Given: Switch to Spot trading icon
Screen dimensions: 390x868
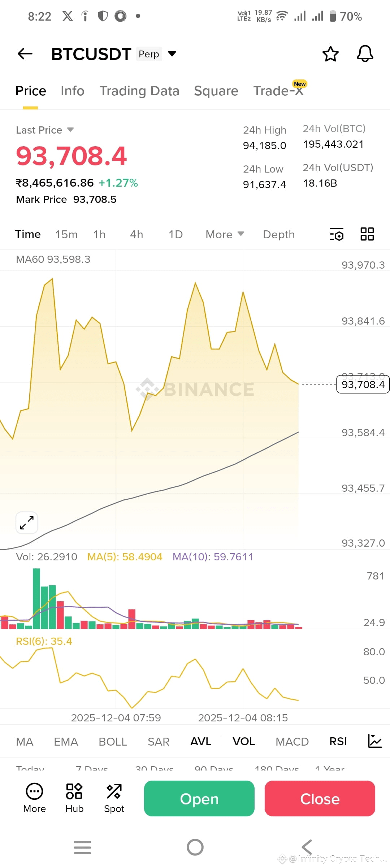Looking at the screenshot, I should click(114, 798).
